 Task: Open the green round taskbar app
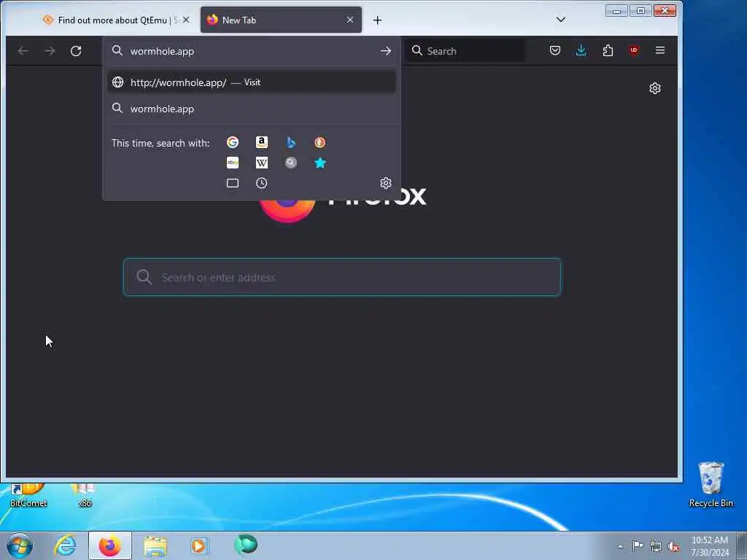pyautogui.click(x=246, y=545)
